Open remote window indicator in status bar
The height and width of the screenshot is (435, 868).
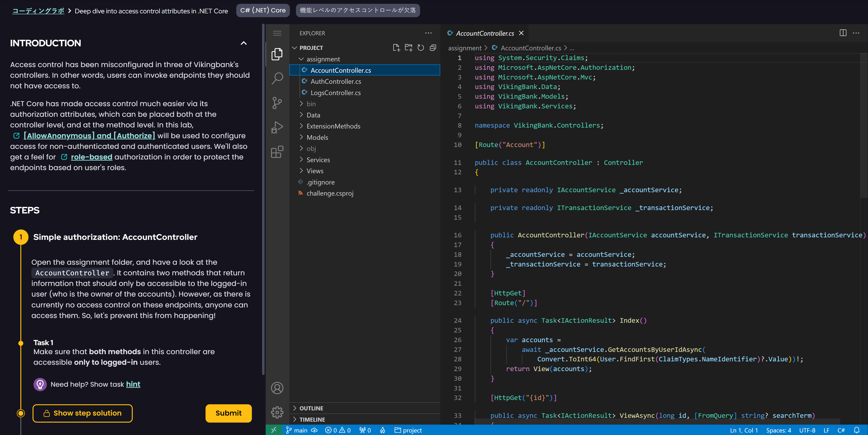(x=274, y=430)
